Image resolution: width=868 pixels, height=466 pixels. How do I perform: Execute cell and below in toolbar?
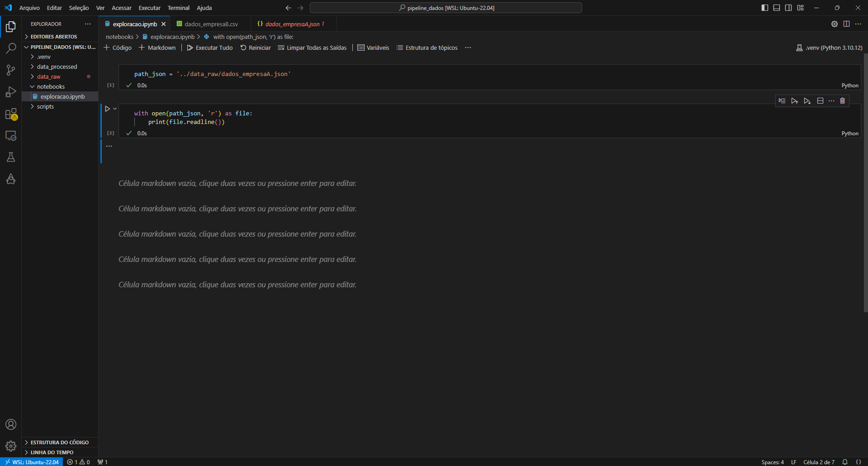807,101
